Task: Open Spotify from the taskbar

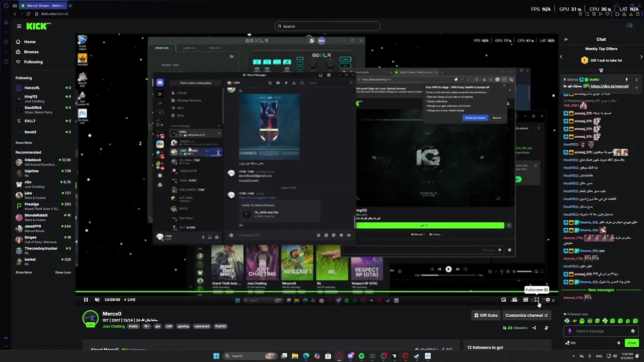Action: 361,356
